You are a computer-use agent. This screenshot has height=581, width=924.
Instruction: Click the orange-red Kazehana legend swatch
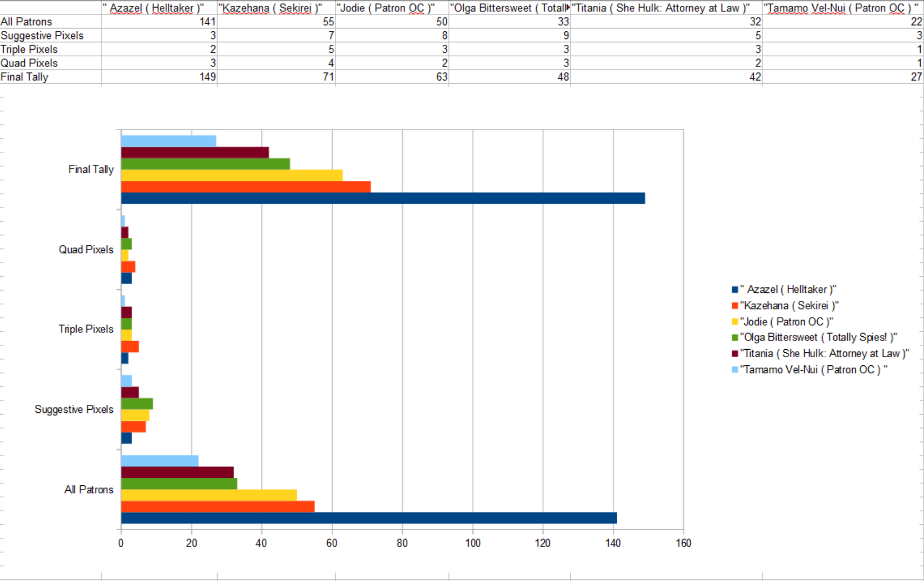734,306
